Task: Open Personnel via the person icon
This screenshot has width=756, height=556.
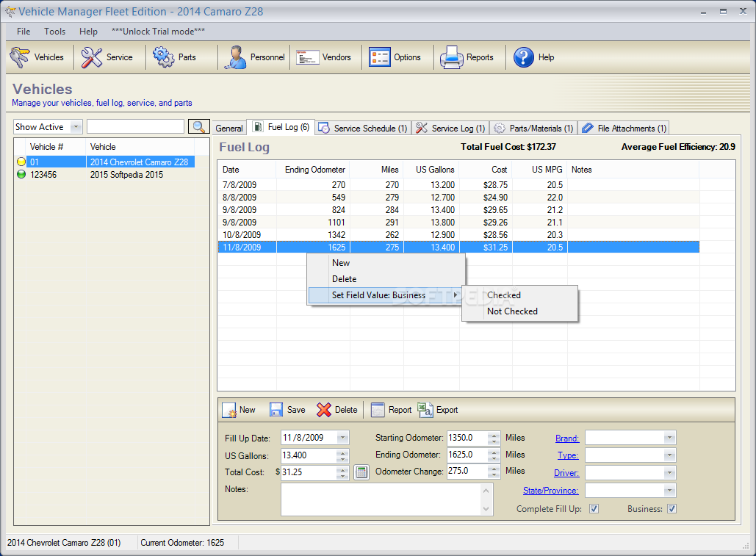Action: click(x=235, y=57)
